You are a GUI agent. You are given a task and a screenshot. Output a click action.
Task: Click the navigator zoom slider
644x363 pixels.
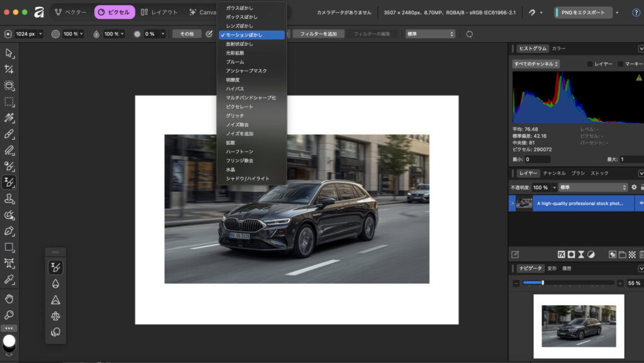(x=543, y=283)
